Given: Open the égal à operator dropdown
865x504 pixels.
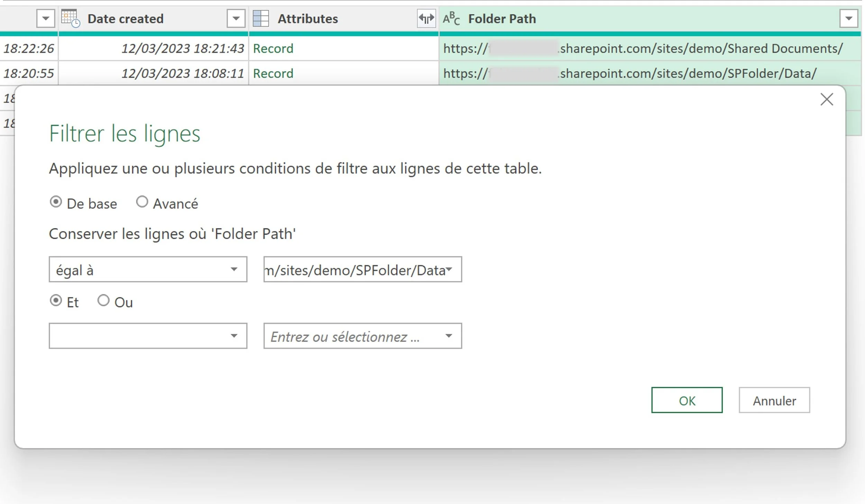Looking at the screenshot, I should (x=148, y=270).
